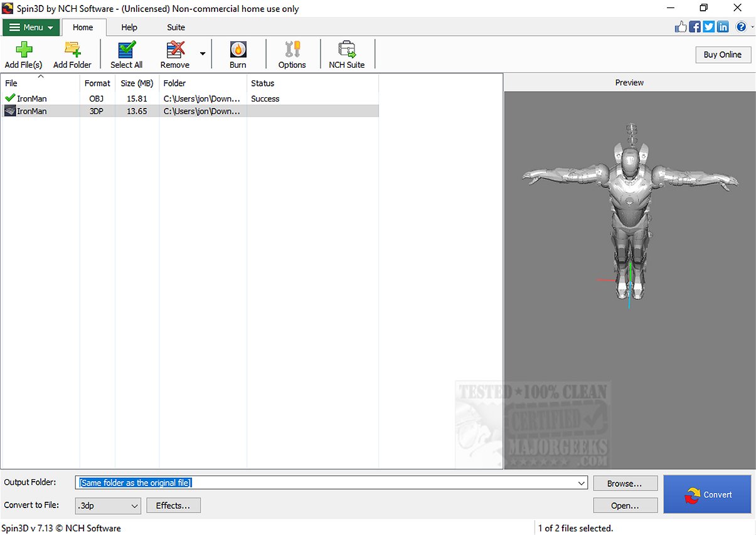This screenshot has height=535, width=756.
Task: Click the Spin3D app icon in title bar
Action: (8, 8)
